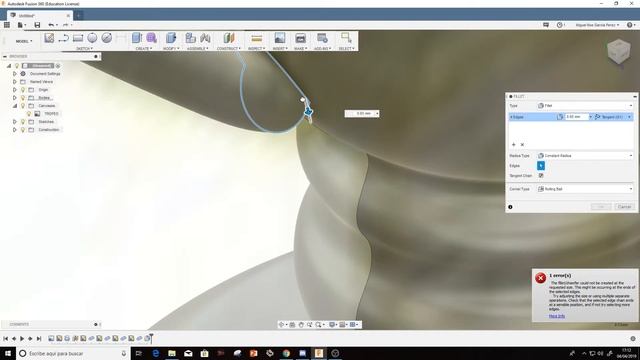The width and height of the screenshot is (640, 360).
Task: Open the More Info link in error popup
Action: click(x=557, y=316)
